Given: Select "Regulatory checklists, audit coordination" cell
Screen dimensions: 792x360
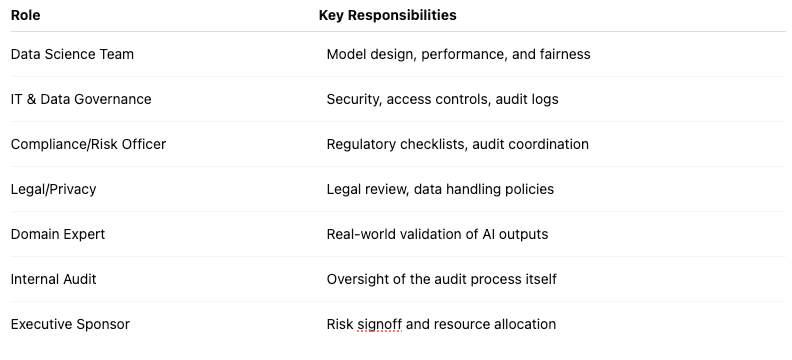Looking at the screenshot, I should tap(458, 144).
